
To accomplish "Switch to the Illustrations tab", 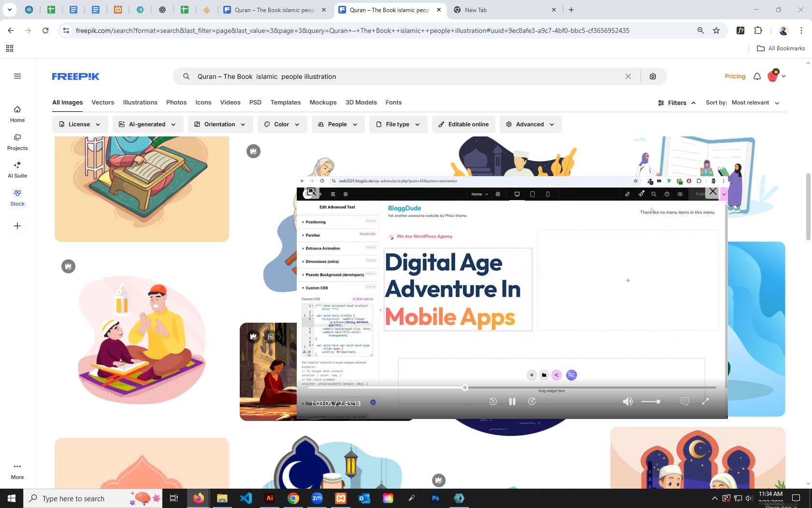I will tap(140, 103).
